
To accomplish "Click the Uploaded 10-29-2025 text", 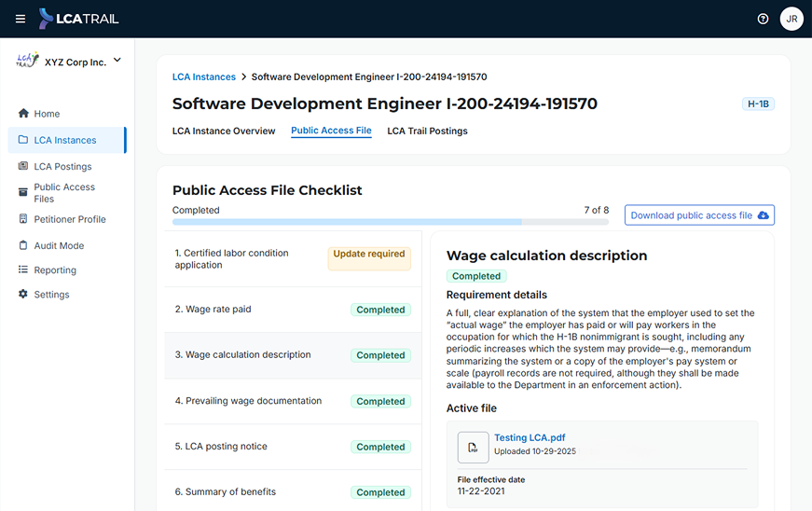I will point(535,451).
